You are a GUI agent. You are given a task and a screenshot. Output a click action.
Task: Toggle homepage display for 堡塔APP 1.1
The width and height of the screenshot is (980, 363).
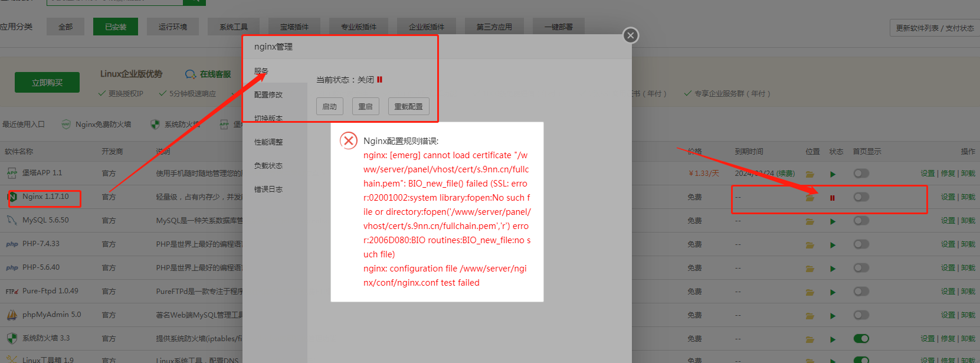coord(861,173)
